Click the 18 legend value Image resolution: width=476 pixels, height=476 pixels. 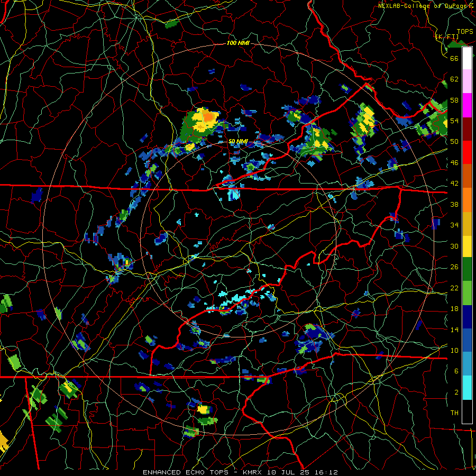click(454, 309)
